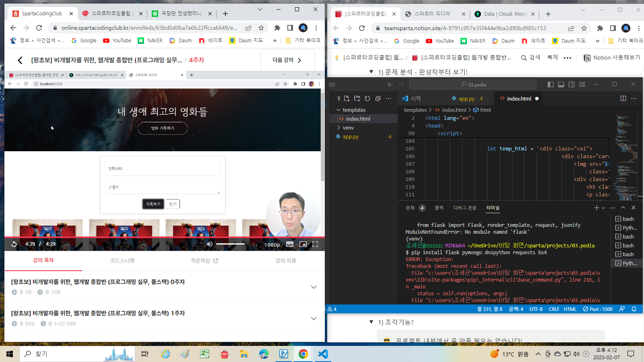Open NAVER bookmark in right Chrome window
The width and height of the screenshot is (644, 362).
473,41
